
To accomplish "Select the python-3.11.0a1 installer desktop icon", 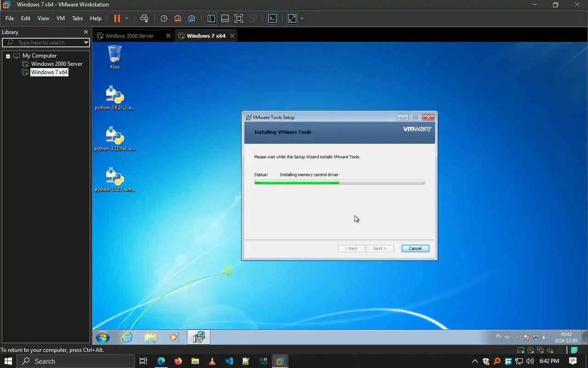I will tap(114, 138).
